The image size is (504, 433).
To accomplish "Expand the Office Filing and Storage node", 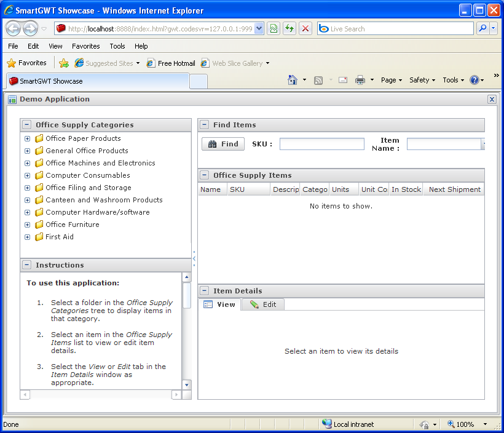I will click(27, 188).
